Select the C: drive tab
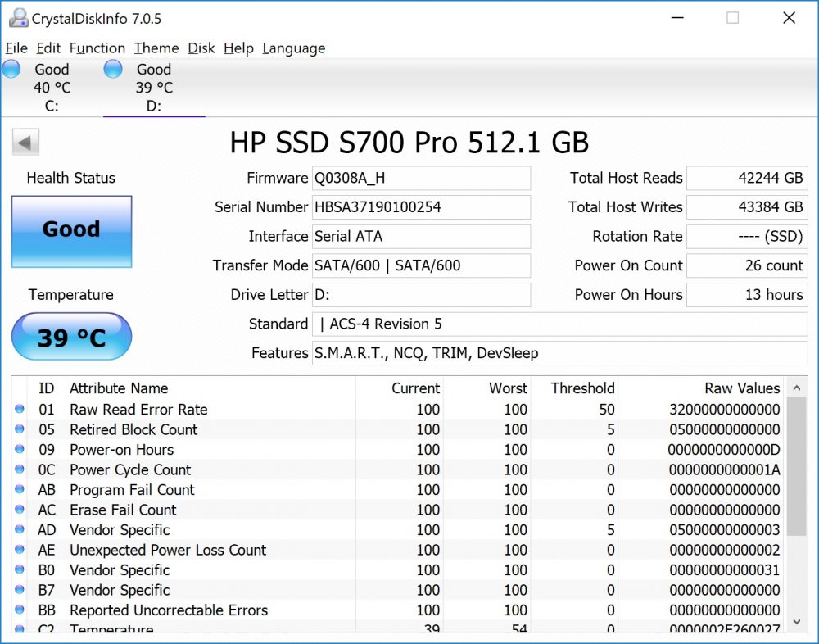The height and width of the screenshot is (644, 819). point(52,88)
